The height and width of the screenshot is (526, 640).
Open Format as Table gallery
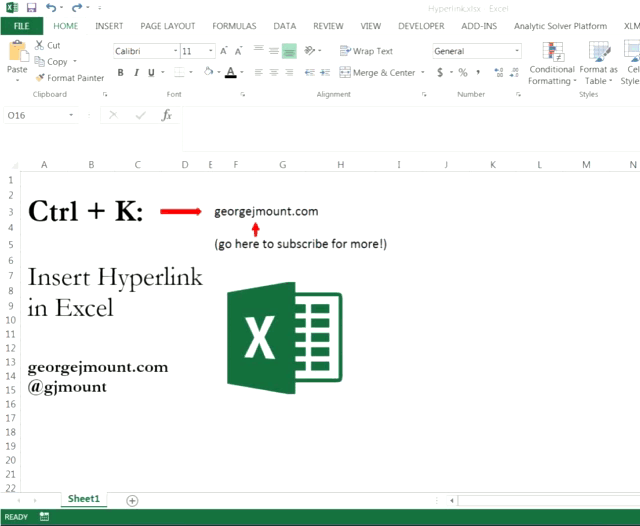point(599,63)
